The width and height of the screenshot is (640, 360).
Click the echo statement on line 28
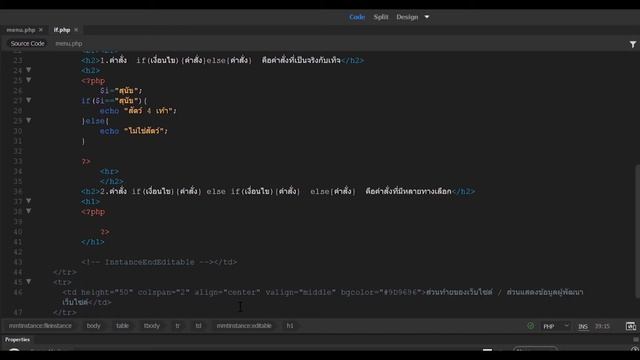click(138, 111)
